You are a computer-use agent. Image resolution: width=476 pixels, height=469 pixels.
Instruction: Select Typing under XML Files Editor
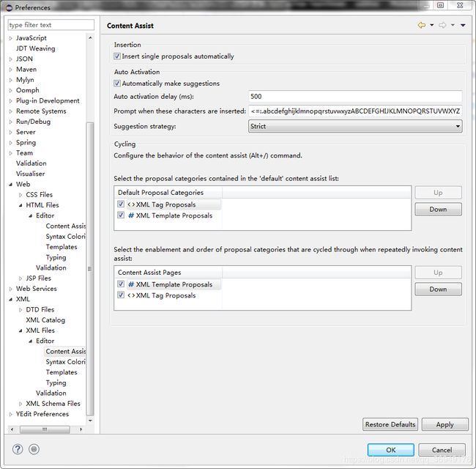56,383
